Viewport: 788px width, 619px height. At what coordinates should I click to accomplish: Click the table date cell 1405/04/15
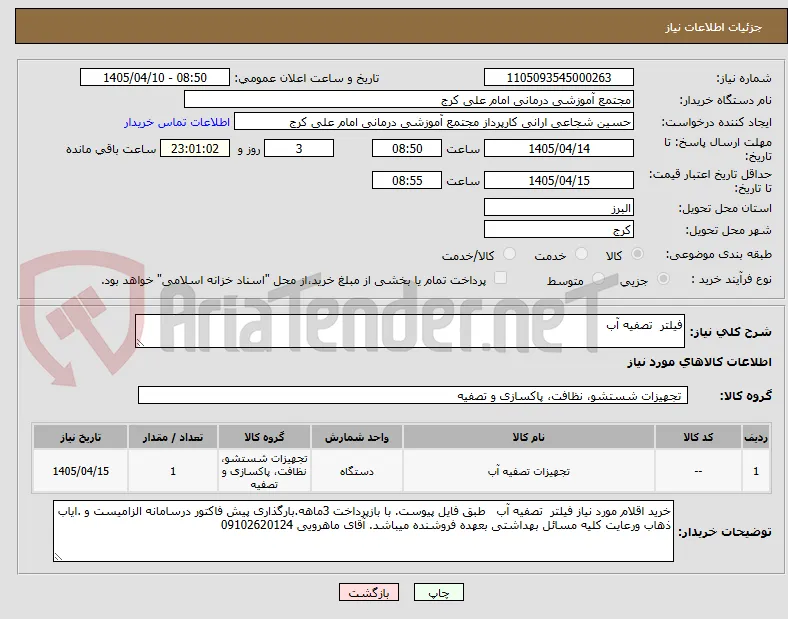click(80, 471)
